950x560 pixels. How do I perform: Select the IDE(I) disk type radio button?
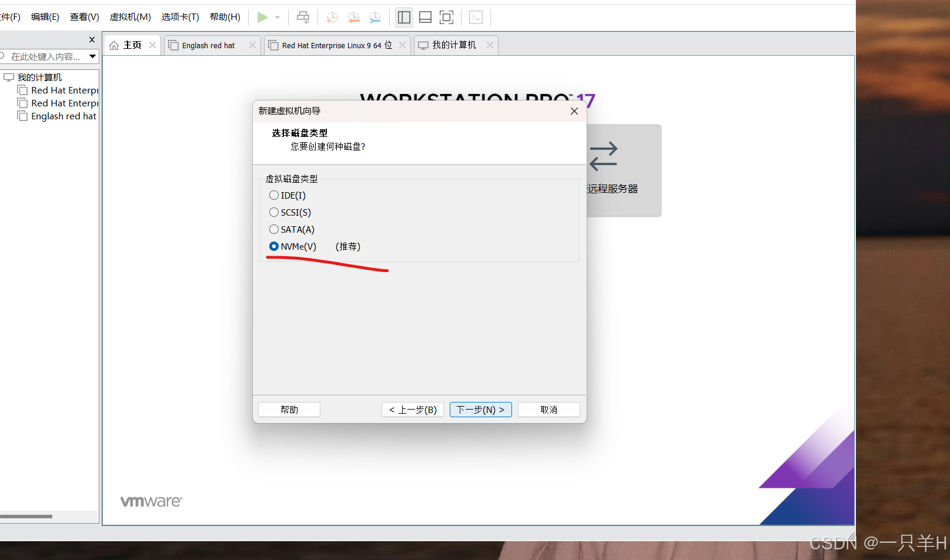(274, 195)
